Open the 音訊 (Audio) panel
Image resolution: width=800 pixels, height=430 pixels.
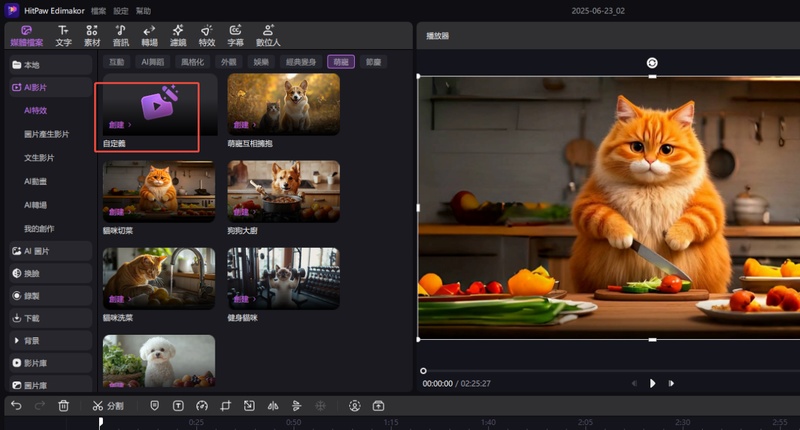(x=120, y=36)
